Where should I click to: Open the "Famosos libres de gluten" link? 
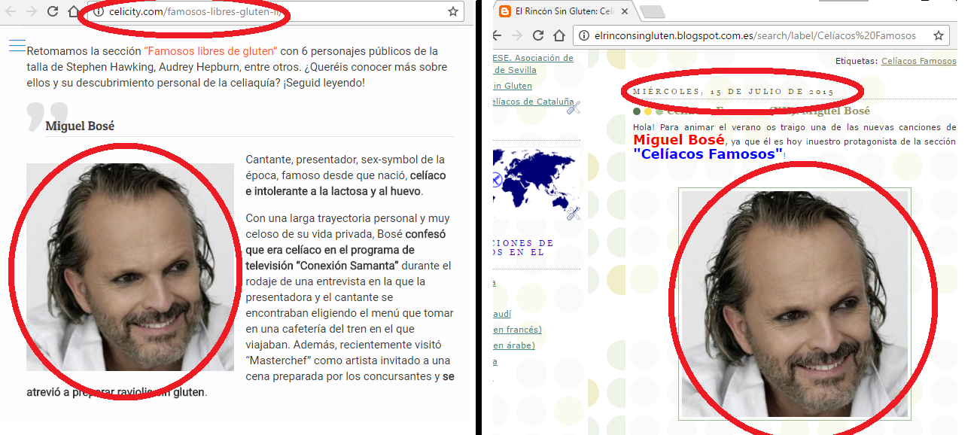(211, 51)
